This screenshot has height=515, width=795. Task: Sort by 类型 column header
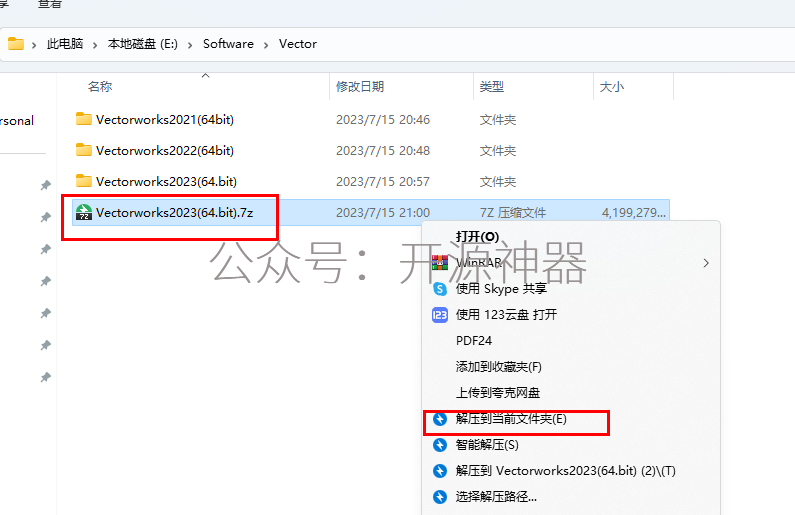pyautogui.click(x=492, y=87)
